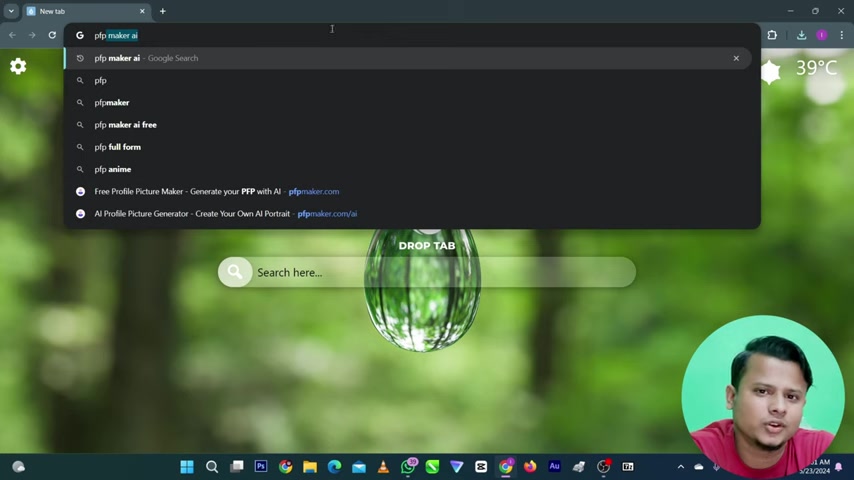Launch Adobe Audition from the taskbar

(x=554, y=466)
